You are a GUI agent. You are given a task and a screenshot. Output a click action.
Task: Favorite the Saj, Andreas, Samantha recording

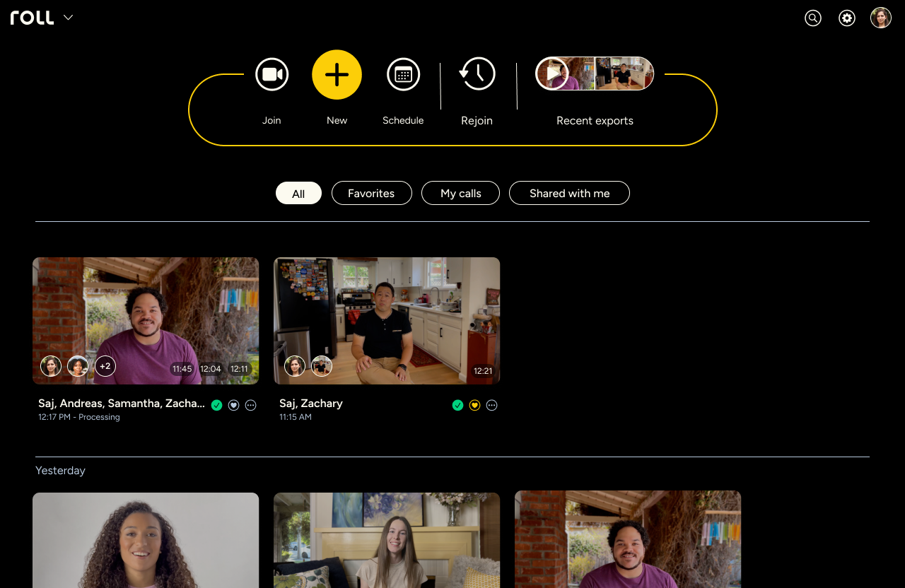pyautogui.click(x=233, y=405)
